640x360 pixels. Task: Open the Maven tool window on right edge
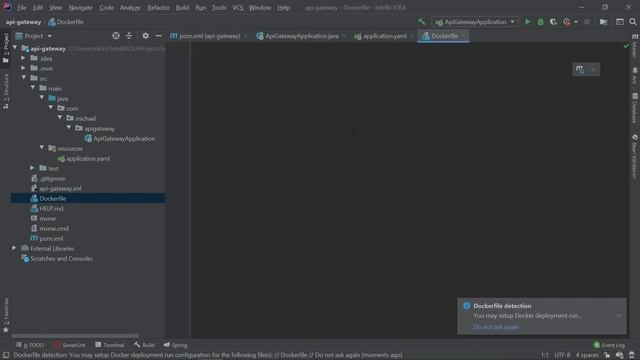(x=635, y=46)
